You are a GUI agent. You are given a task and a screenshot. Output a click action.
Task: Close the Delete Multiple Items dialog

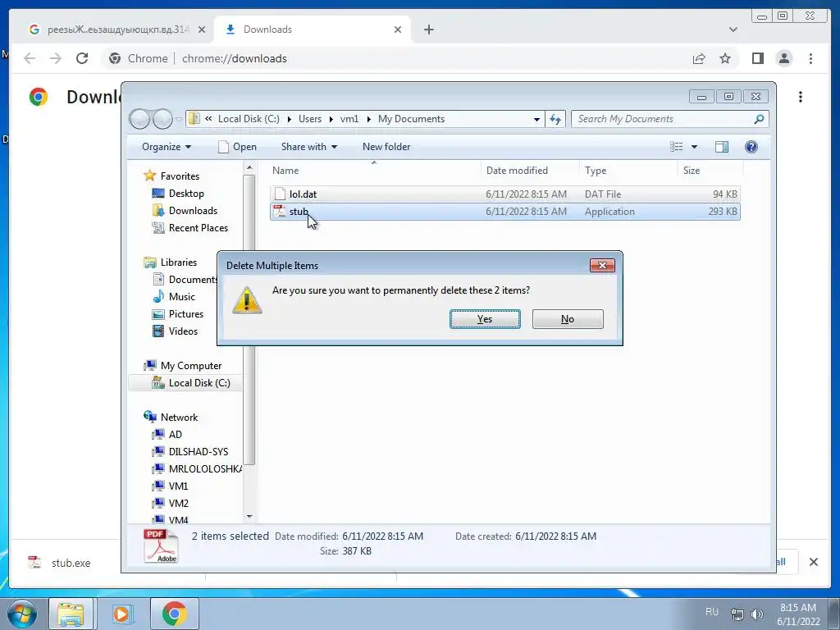coord(602,265)
